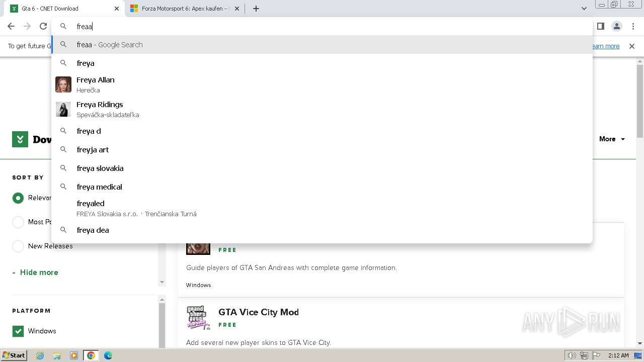Reload the current page
The height and width of the screenshot is (362, 644).
point(43,26)
